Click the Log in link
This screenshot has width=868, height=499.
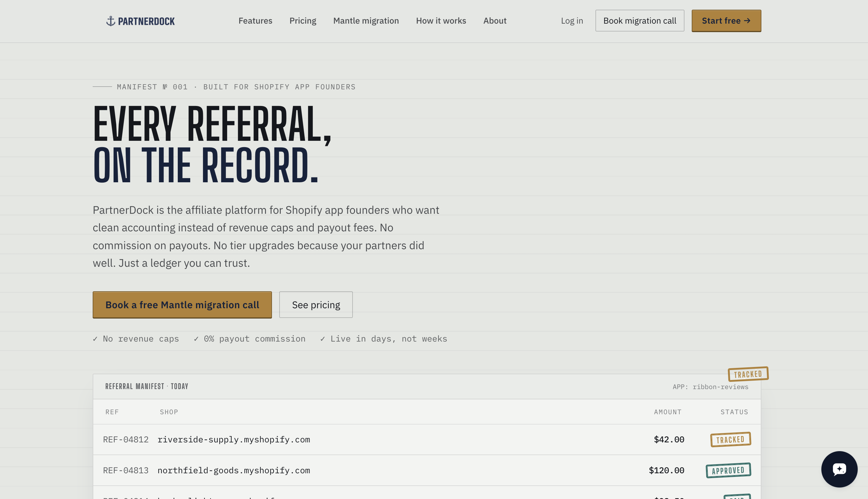coord(572,21)
